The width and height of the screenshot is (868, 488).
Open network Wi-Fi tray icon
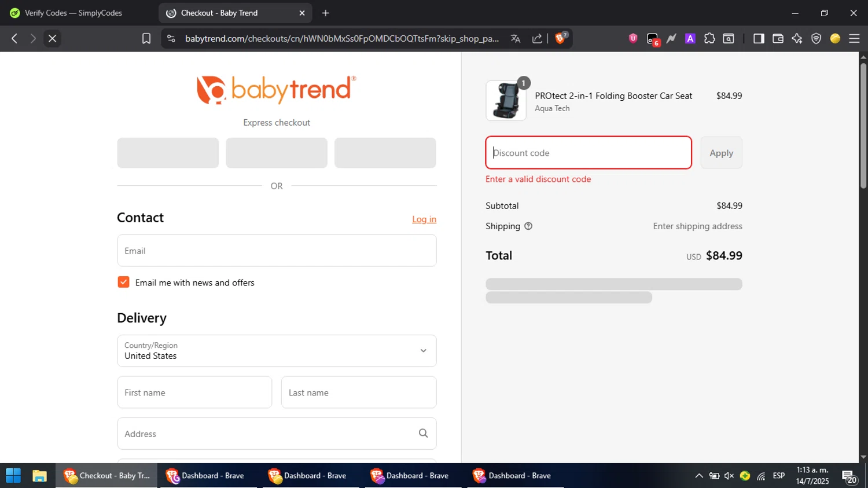(761, 476)
